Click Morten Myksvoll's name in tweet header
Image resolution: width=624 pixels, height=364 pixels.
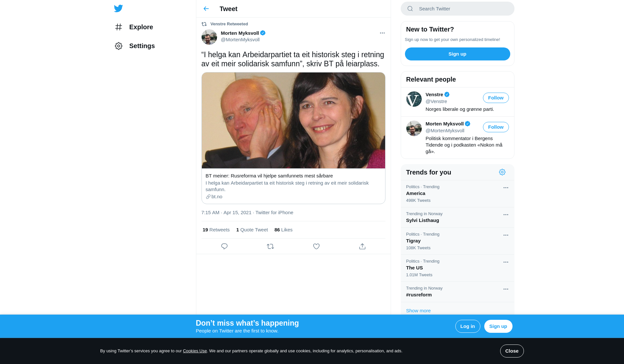[240, 33]
